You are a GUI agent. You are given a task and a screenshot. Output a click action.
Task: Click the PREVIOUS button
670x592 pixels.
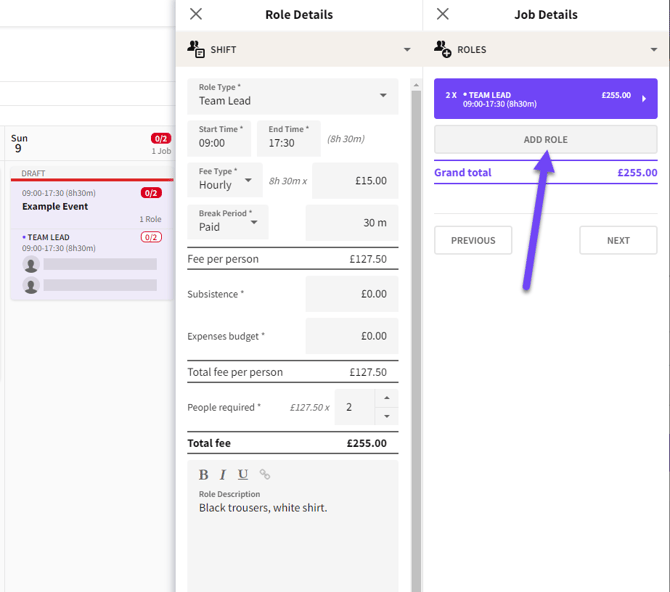pos(473,240)
